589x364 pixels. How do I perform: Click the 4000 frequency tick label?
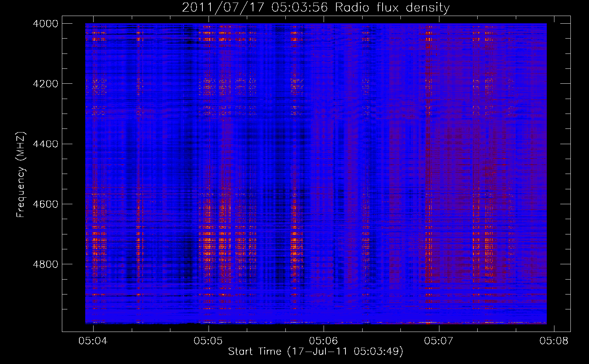coord(46,24)
